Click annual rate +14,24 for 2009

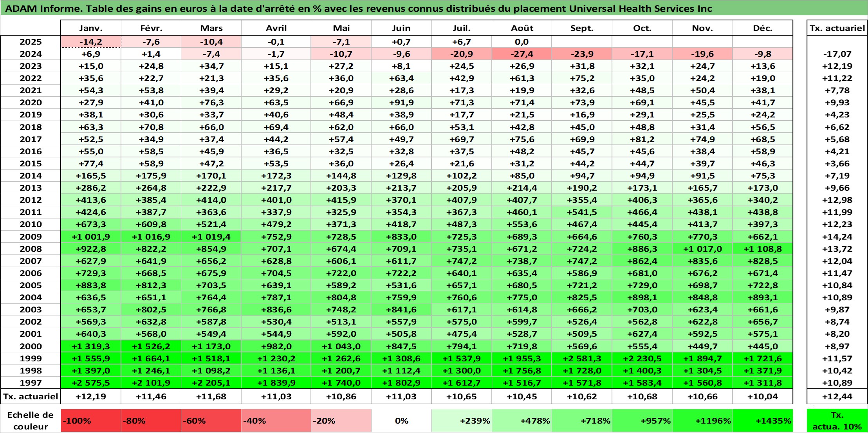(837, 237)
